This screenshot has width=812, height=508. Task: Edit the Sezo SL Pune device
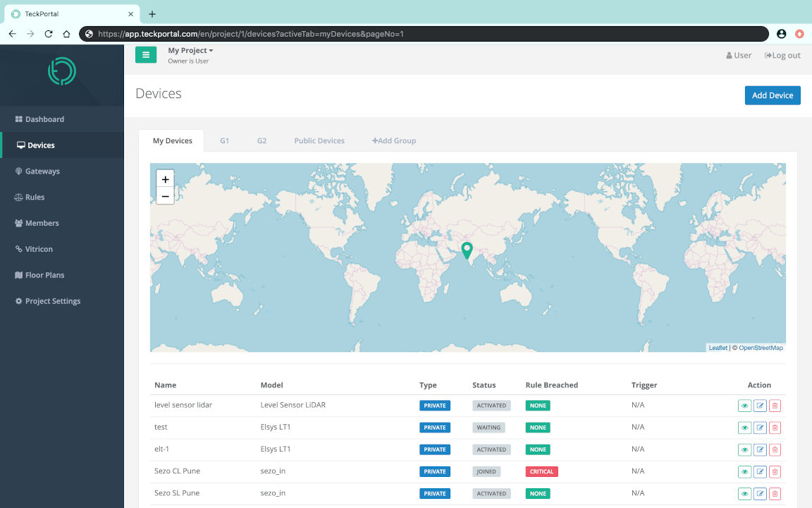tap(760, 494)
